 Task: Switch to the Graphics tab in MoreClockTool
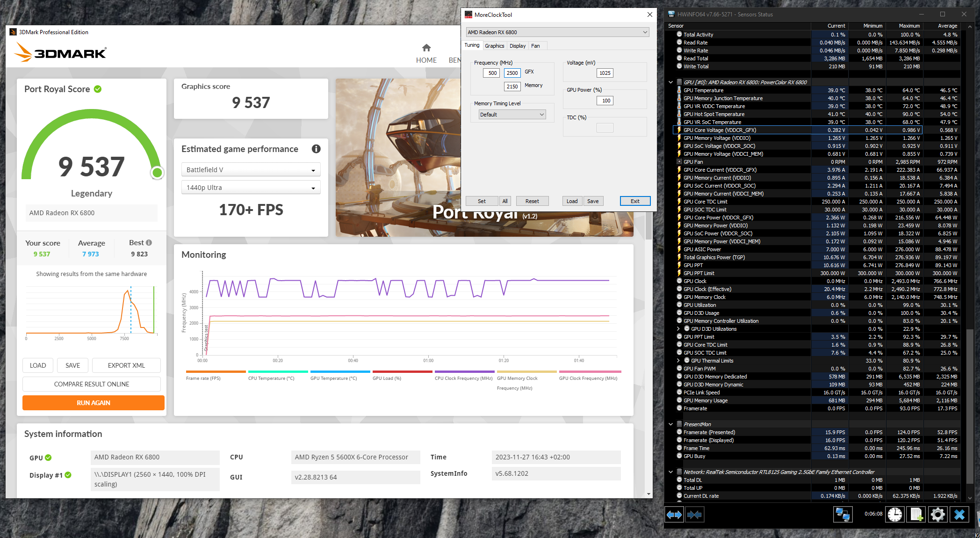pos(494,46)
